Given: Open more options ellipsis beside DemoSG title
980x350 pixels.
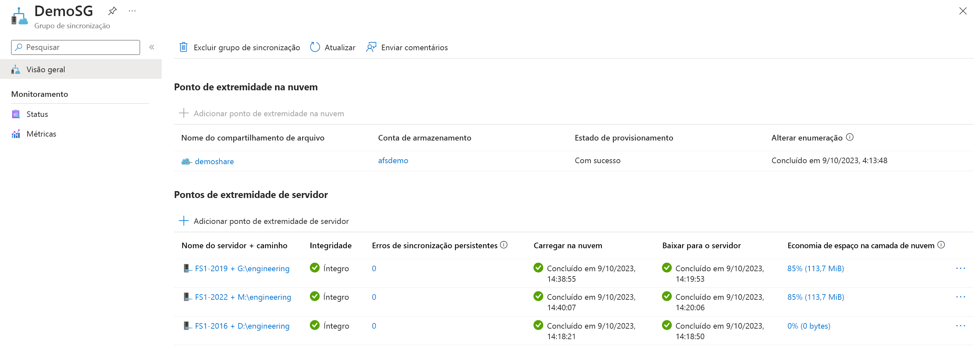Looking at the screenshot, I should (x=132, y=11).
